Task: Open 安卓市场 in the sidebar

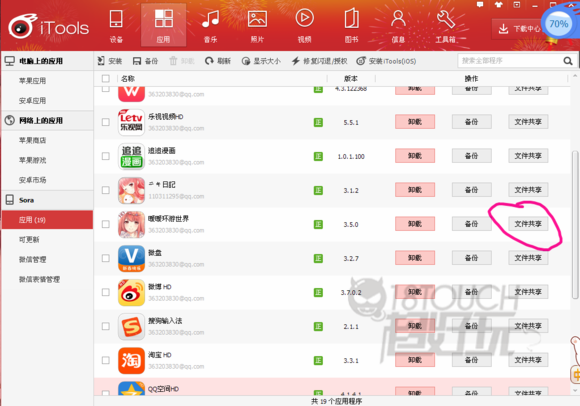Action: coord(33,180)
